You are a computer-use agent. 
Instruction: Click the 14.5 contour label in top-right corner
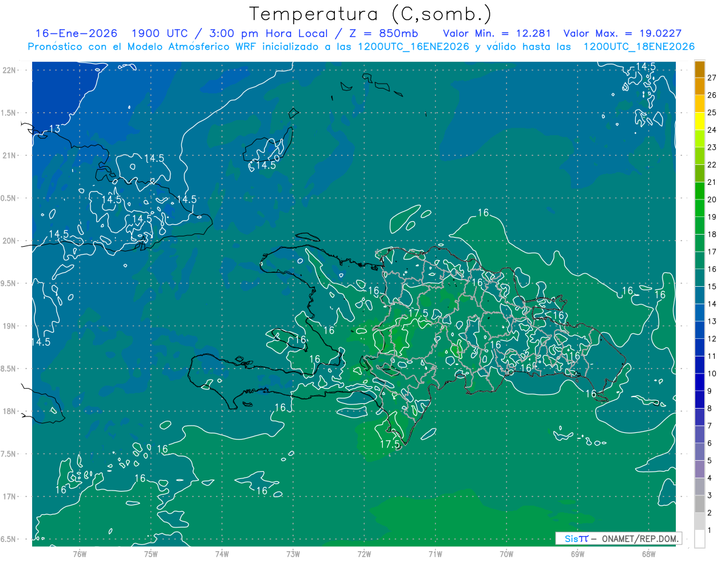click(645, 67)
